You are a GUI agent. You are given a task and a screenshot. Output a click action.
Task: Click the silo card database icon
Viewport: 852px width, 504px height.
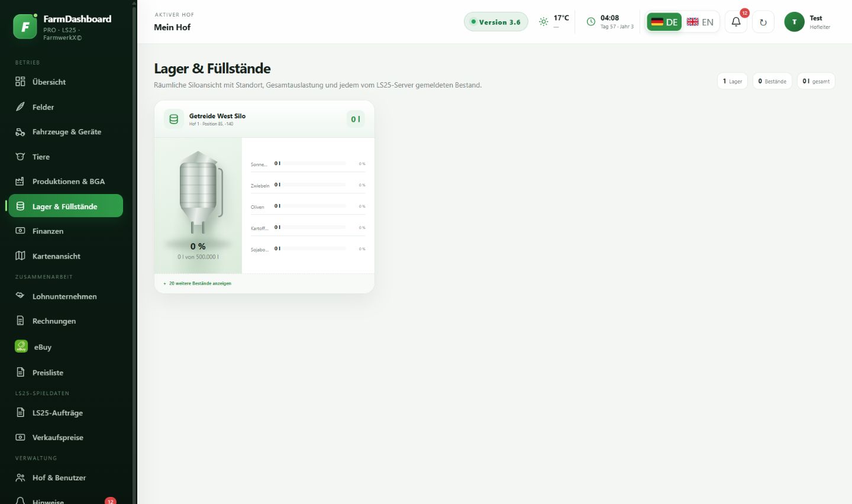(174, 119)
